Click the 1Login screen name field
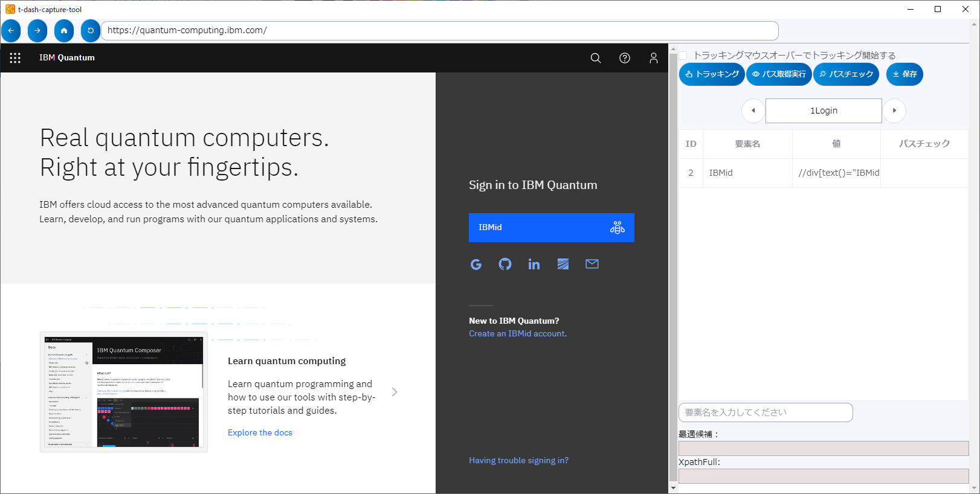Viewport: 980px width, 494px height. pos(824,111)
